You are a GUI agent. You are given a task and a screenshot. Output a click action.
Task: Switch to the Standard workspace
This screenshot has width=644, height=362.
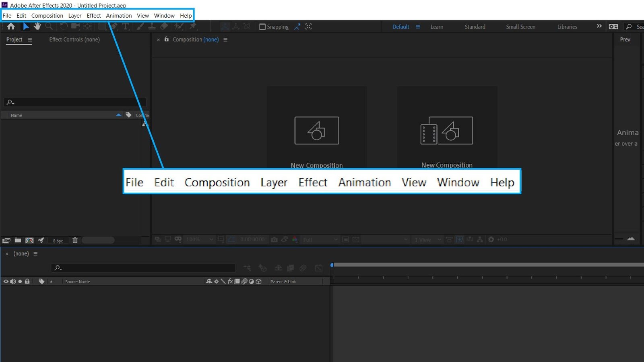coord(475,27)
